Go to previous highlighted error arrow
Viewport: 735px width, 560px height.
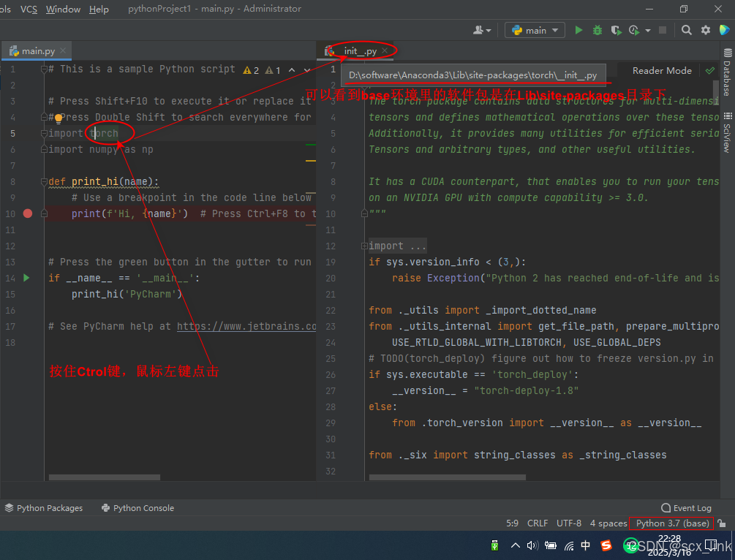[x=292, y=70]
